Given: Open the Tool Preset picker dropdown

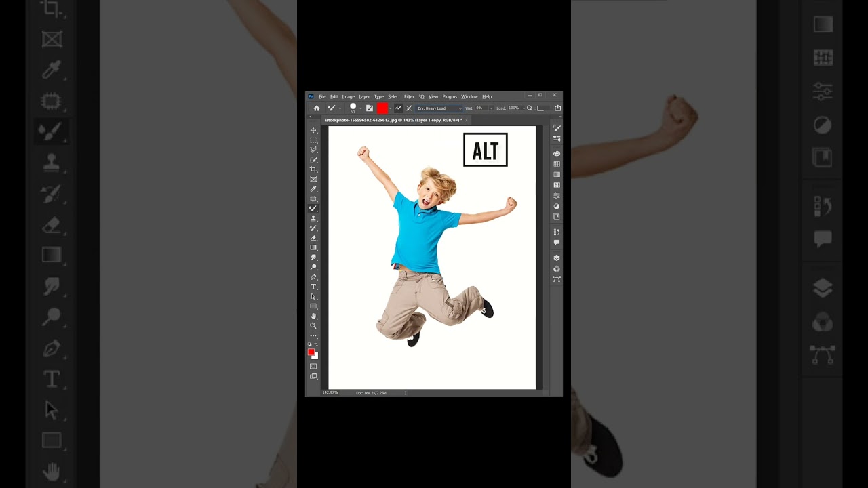Looking at the screenshot, I should (340, 108).
